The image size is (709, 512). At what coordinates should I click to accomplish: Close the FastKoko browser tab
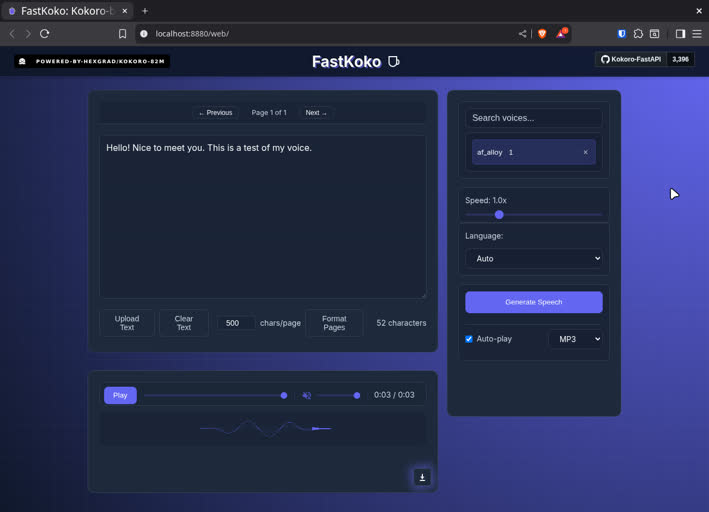tap(125, 11)
